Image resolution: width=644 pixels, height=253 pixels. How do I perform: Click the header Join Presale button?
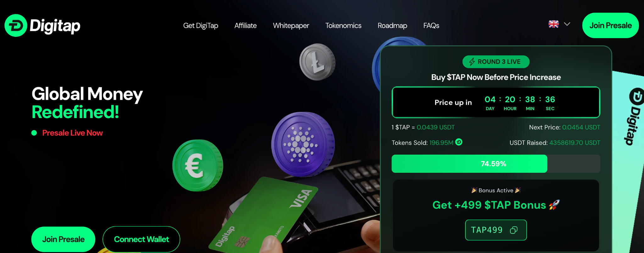pos(610,25)
